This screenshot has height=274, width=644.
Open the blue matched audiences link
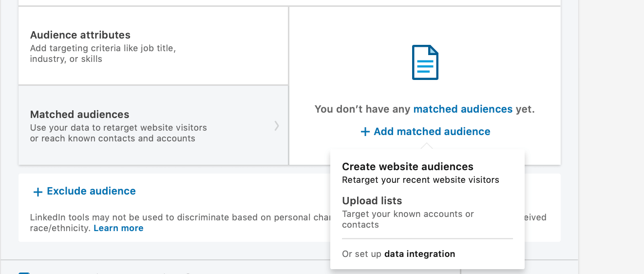coord(462,109)
